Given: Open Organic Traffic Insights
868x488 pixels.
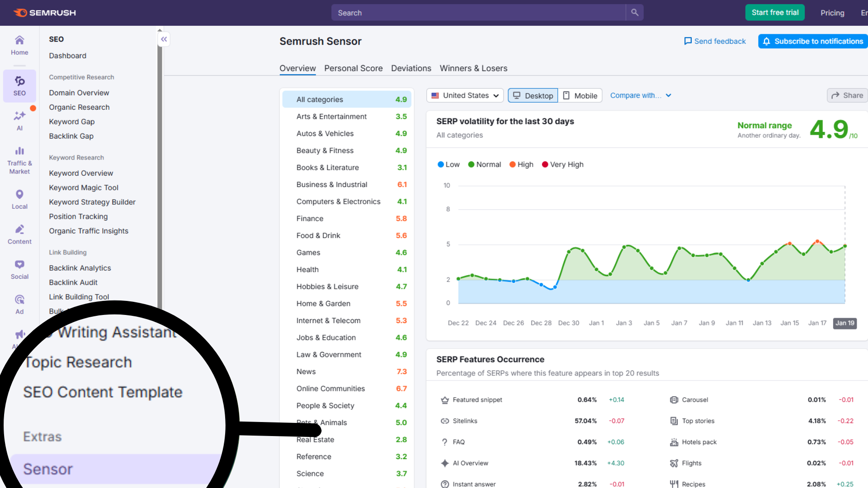Looking at the screenshot, I should tap(89, 231).
